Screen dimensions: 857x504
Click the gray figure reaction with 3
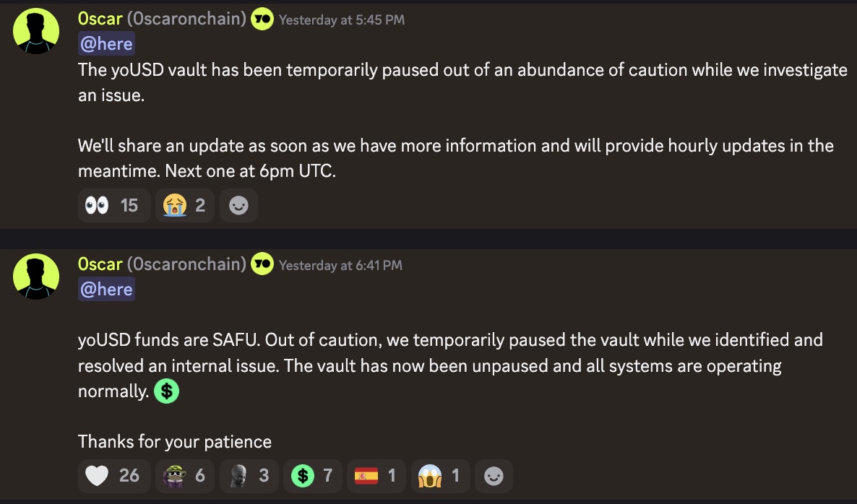pyautogui.click(x=249, y=476)
